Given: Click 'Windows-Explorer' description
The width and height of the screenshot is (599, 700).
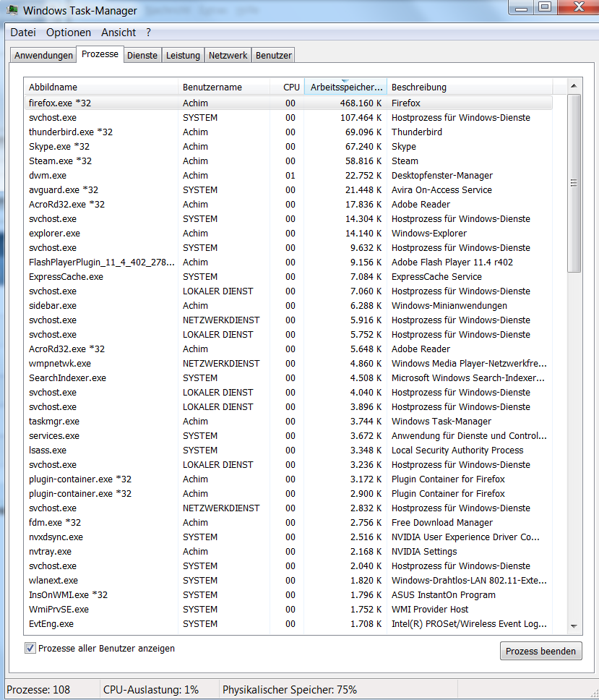Looking at the screenshot, I should pos(429,233).
